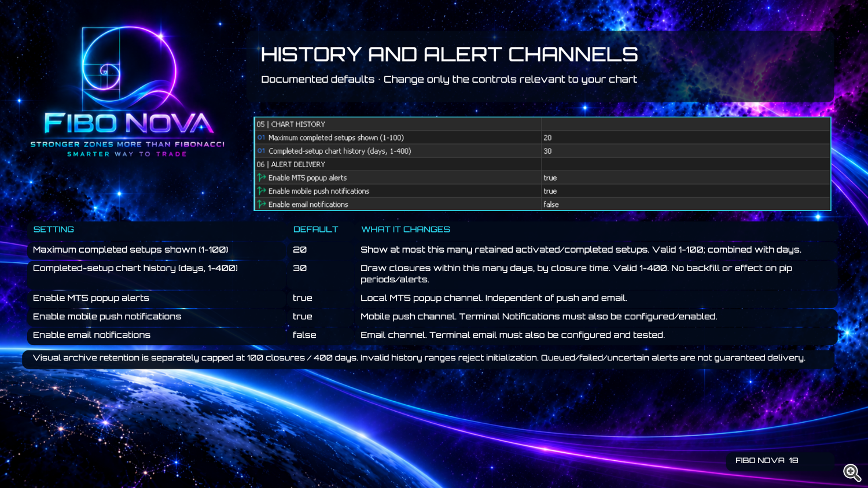Click 'Completed-setup chart history' in lower table
The width and height of the screenshot is (868, 488).
coord(135,268)
